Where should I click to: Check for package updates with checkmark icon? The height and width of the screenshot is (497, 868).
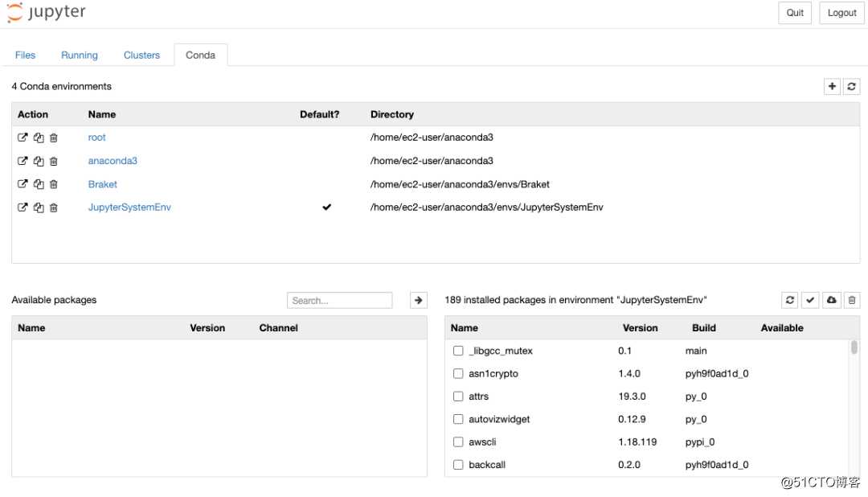click(x=810, y=300)
